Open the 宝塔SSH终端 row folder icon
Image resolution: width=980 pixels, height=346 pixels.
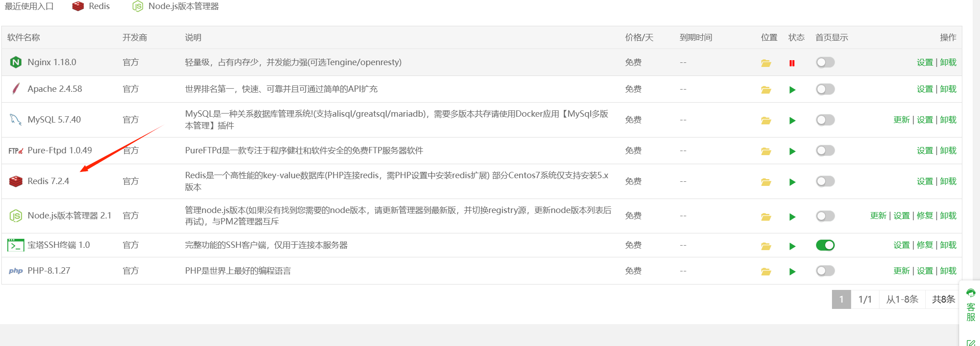tap(766, 246)
